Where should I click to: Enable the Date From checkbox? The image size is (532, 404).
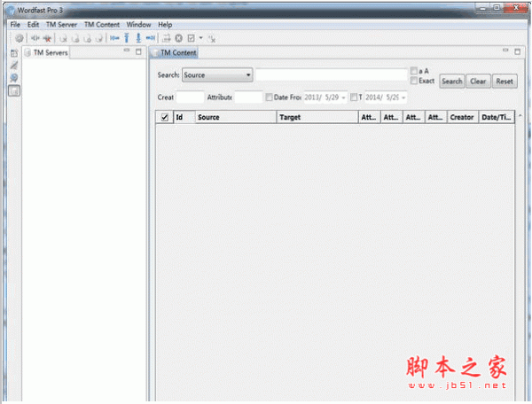(269, 97)
